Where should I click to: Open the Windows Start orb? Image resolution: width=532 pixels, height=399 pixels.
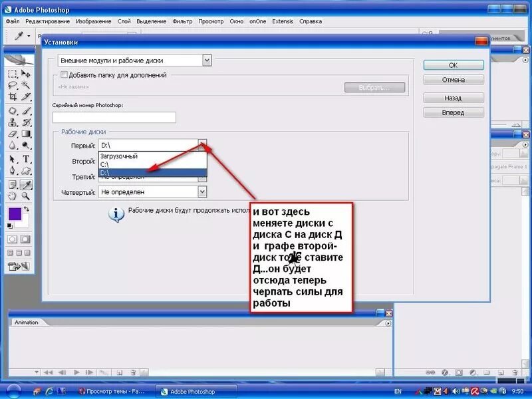[13, 391]
